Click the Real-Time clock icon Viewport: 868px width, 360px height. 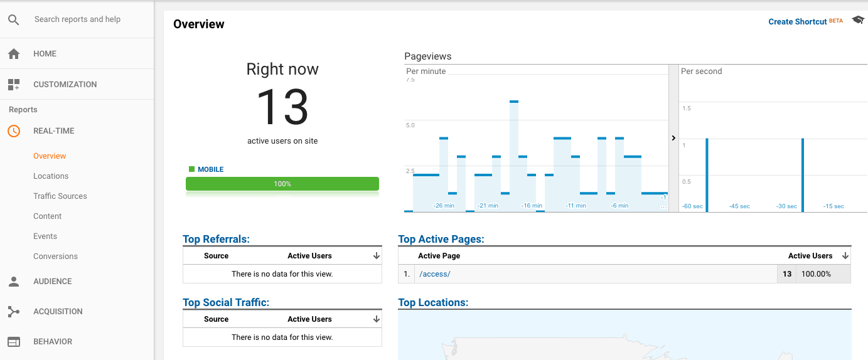tap(14, 131)
